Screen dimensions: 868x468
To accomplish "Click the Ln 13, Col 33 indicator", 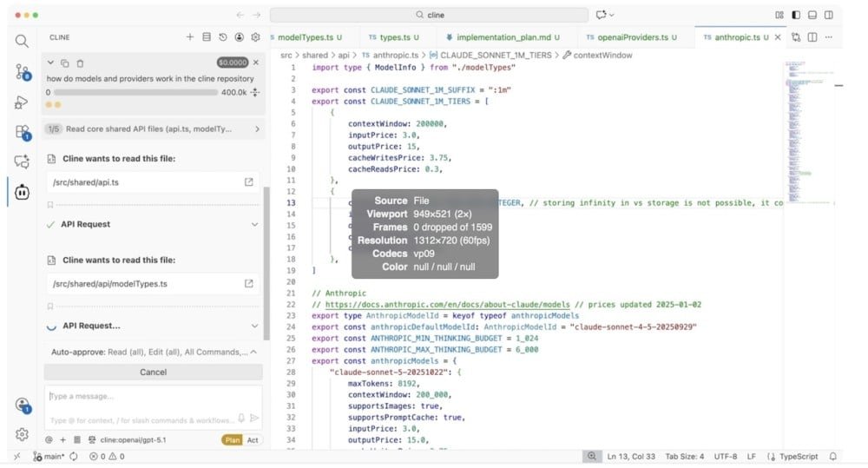I will coord(631,457).
